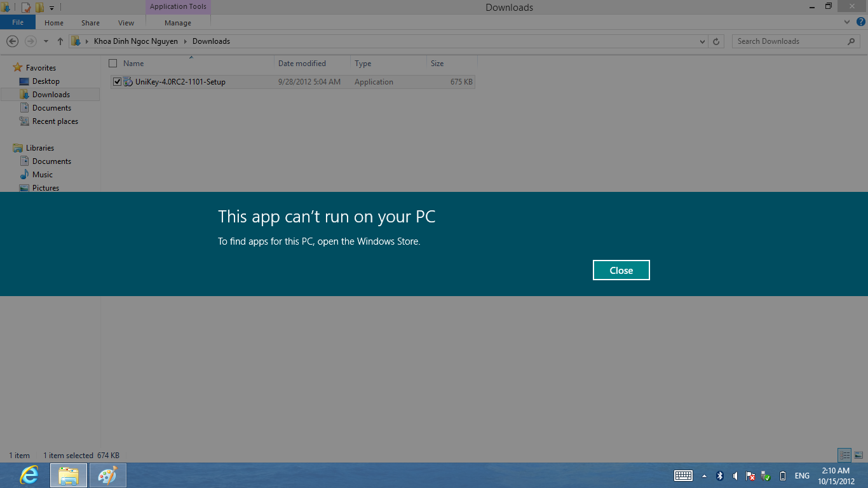Click the Safely Remove Hardware tray icon
This screenshot has height=488, width=868.
(766, 475)
